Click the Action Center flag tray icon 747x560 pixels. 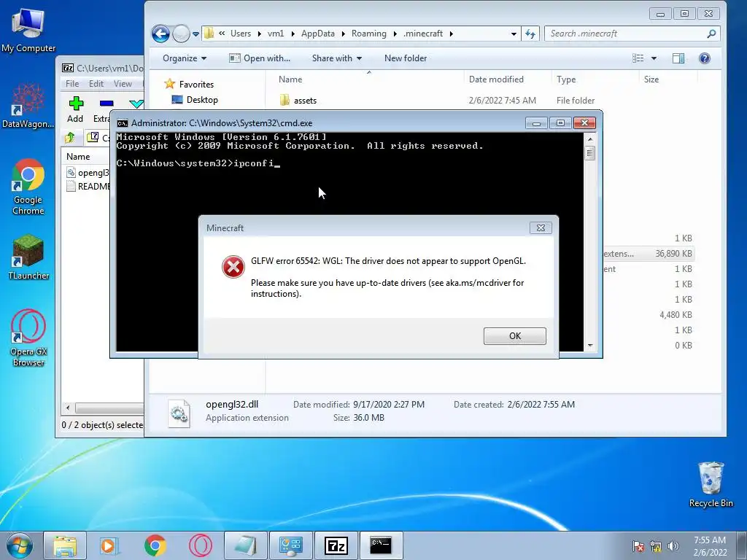click(638, 546)
